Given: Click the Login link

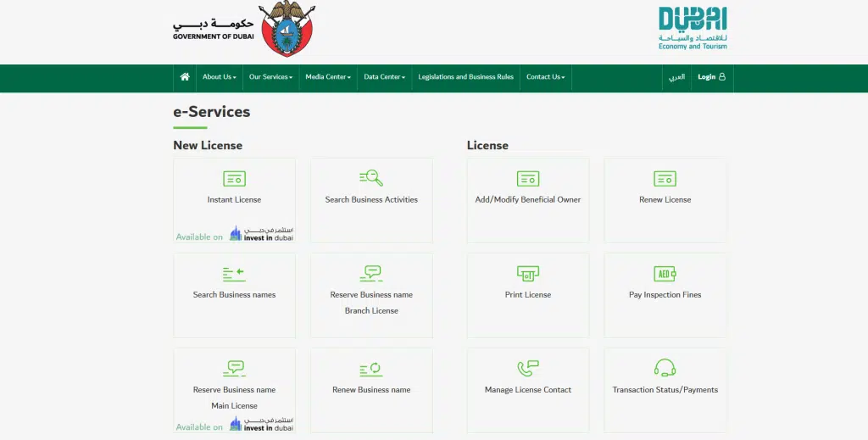Looking at the screenshot, I should 706,77.
